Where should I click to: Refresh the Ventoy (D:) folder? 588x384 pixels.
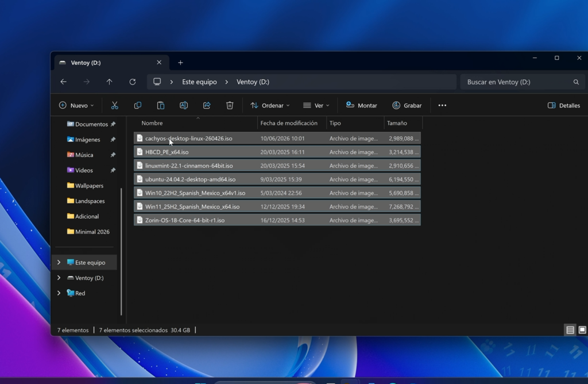(x=133, y=82)
